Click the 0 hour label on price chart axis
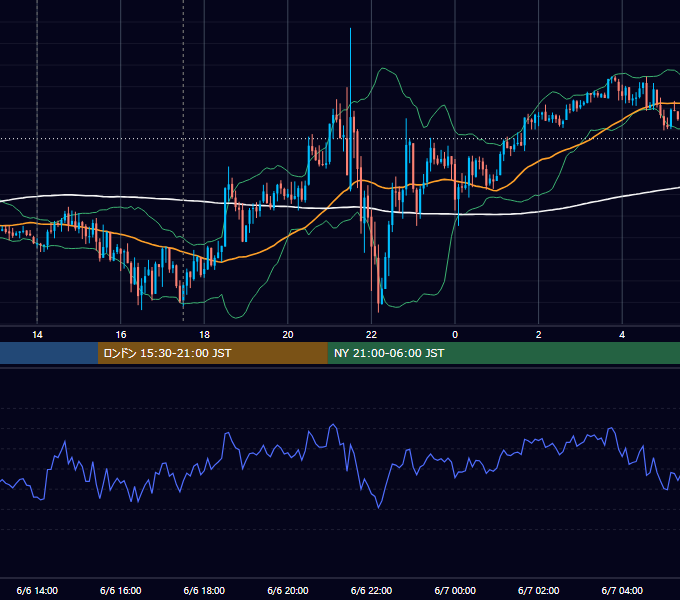 click(455, 335)
